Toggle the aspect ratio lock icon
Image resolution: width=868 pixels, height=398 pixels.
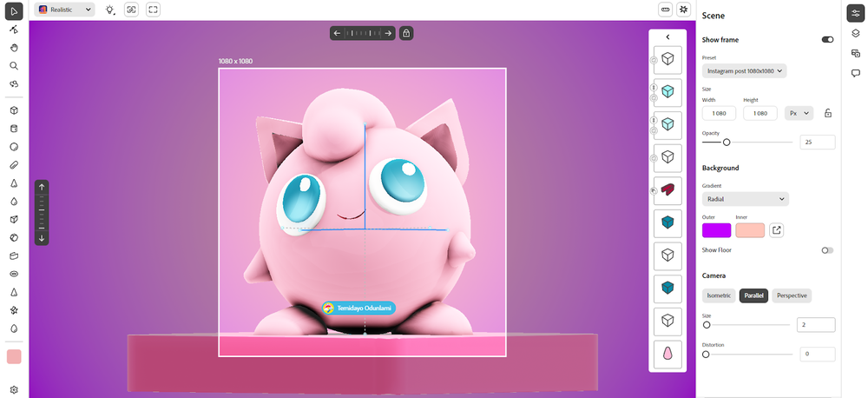[827, 113]
